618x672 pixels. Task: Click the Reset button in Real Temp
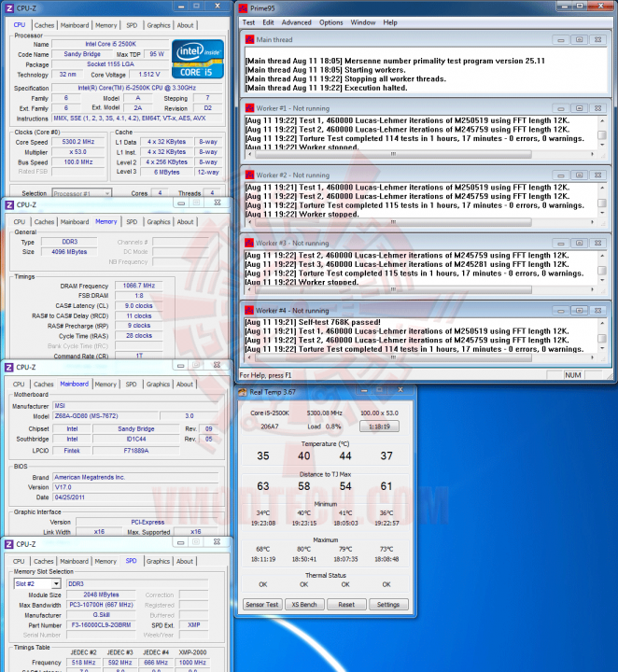[346, 604]
